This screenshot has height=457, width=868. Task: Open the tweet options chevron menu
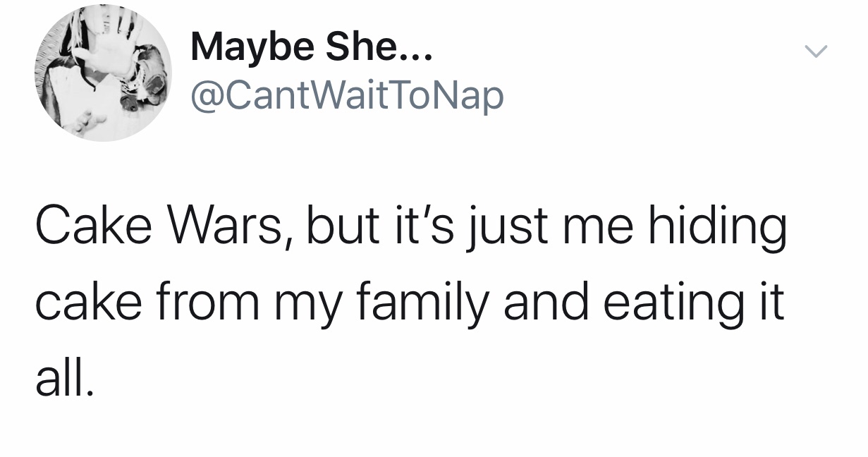point(815,51)
